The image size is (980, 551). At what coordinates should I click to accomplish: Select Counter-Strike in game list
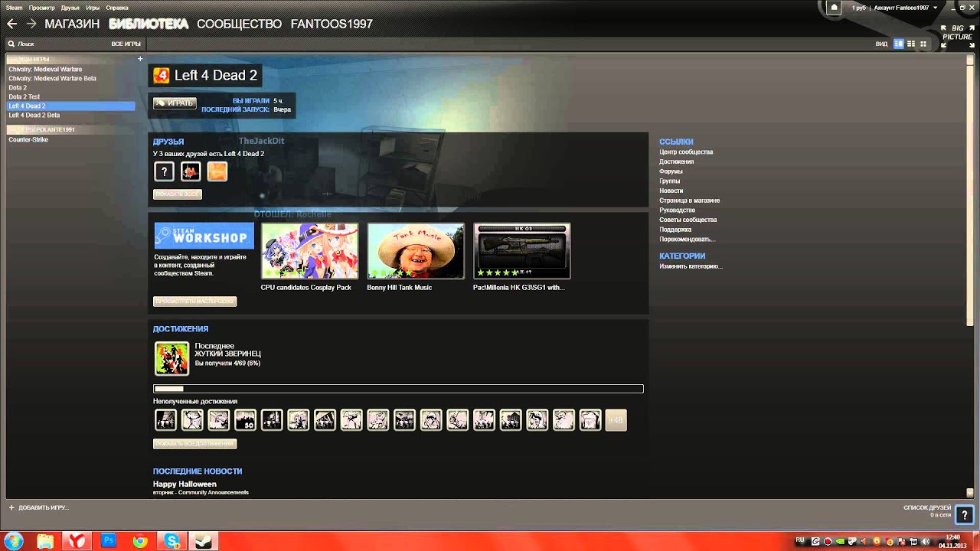point(28,140)
